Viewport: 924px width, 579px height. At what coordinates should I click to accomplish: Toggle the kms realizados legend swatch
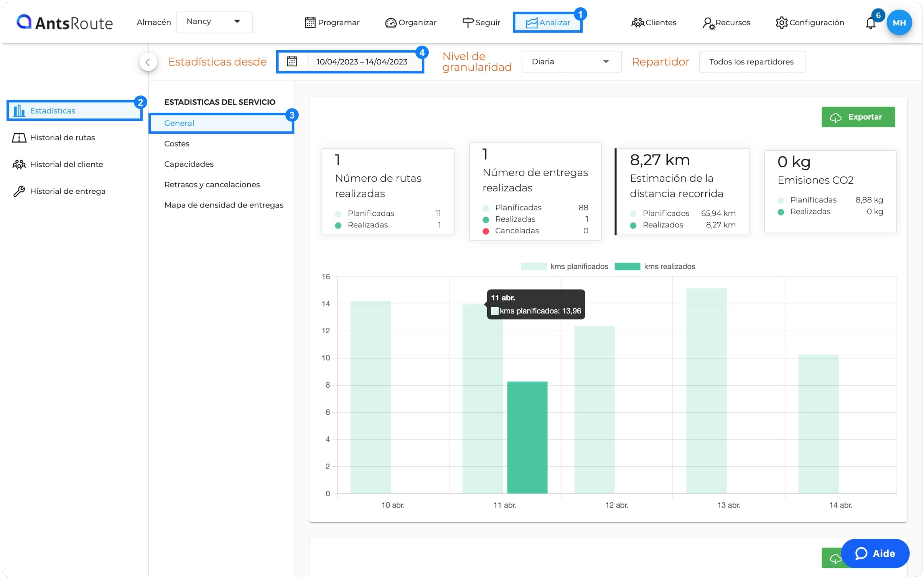click(627, 266)
